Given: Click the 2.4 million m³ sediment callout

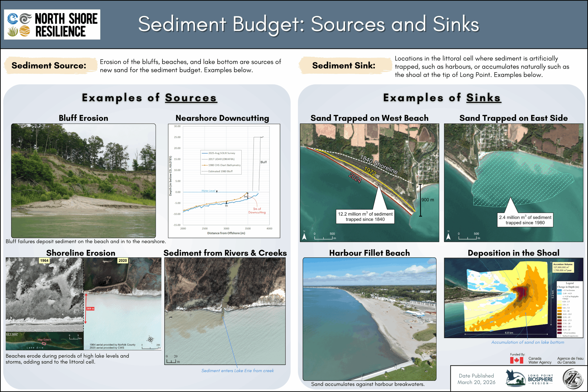Looking at the screenshot, I should tap(525, 220).
